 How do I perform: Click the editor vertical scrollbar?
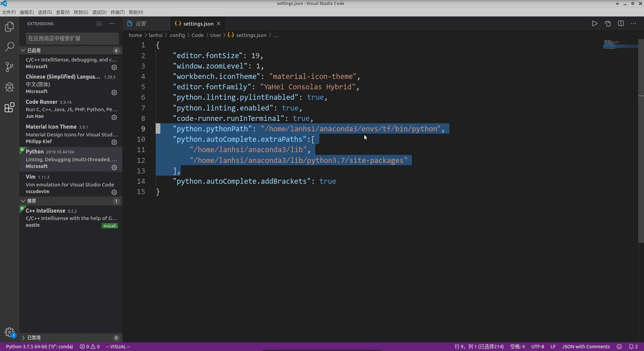coord(641,141)
